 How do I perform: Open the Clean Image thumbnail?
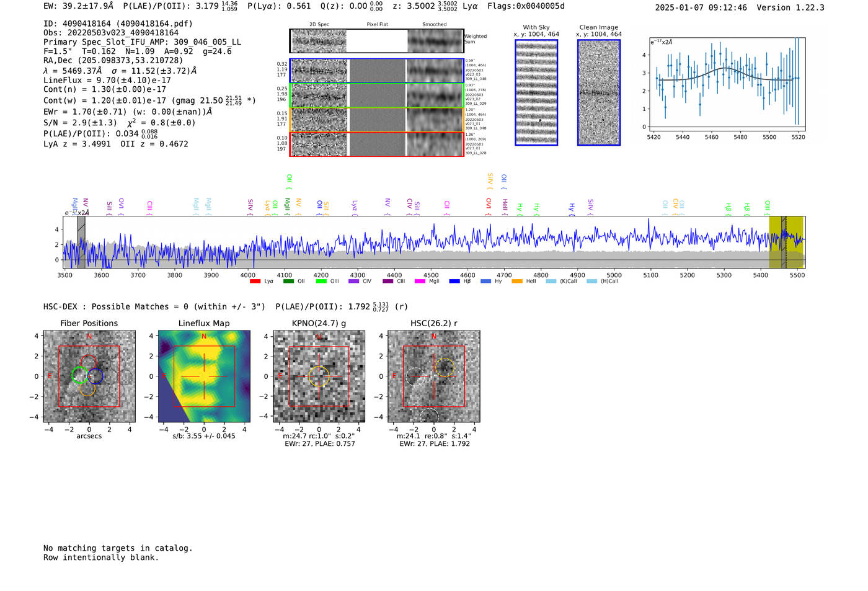click(x=599, y=92)
